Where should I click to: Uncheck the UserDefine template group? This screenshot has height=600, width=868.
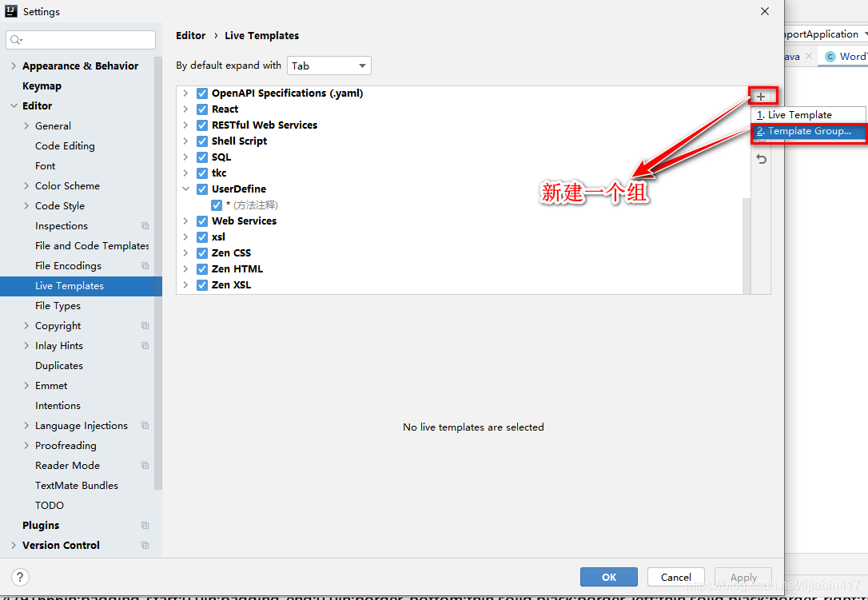[202, 189]
